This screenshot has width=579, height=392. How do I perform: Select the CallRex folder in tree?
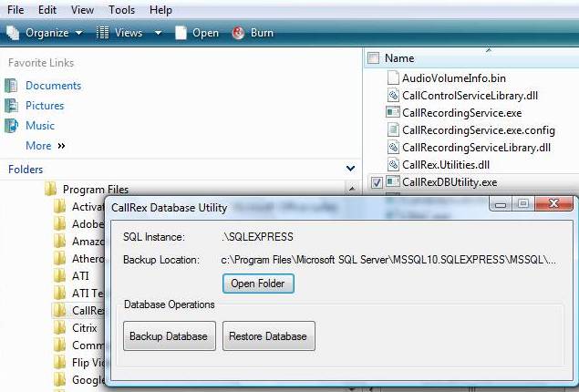pyautogui.click(x=88, y=311)
